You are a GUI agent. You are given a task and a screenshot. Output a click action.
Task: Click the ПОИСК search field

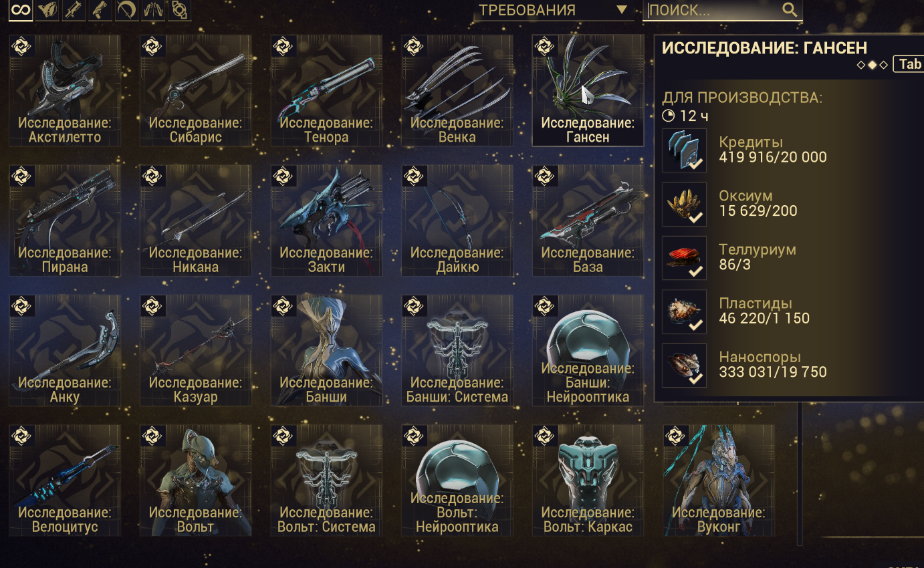pyautogui.click(x=722, y=10)
